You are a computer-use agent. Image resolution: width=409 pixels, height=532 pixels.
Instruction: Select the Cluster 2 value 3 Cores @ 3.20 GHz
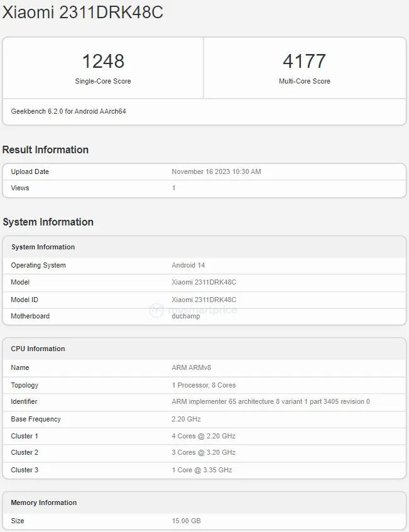click(204, 452)
